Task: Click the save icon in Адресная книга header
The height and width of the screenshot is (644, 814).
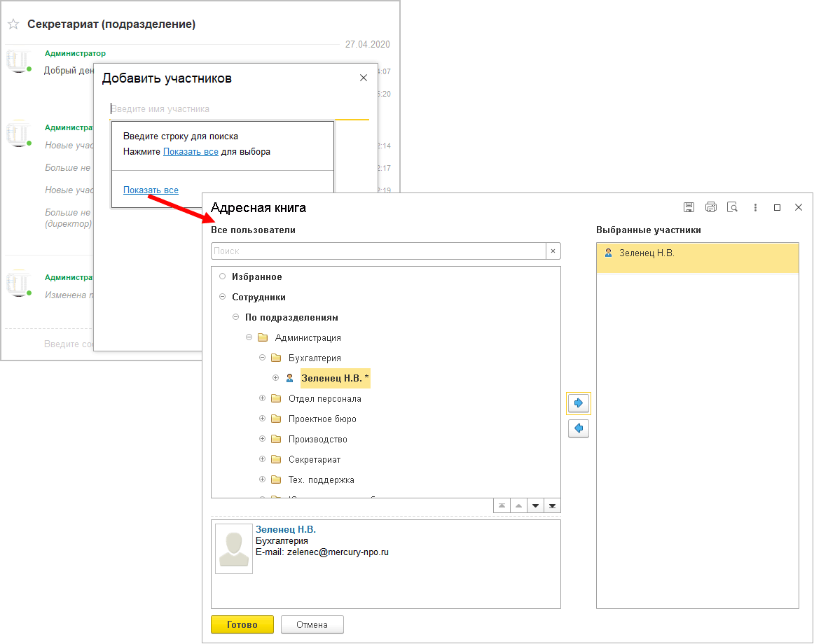Action: point(689,208)
